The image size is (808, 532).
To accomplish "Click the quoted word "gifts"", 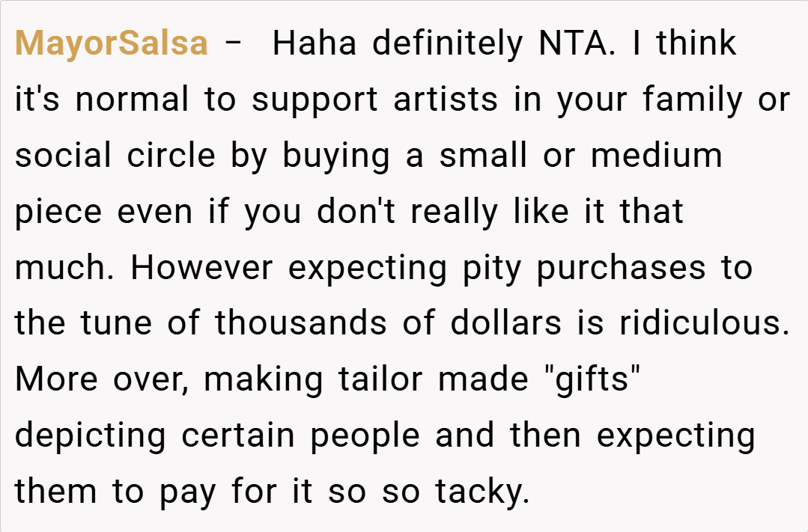I will pyautogui.click(x=590, y=380).
